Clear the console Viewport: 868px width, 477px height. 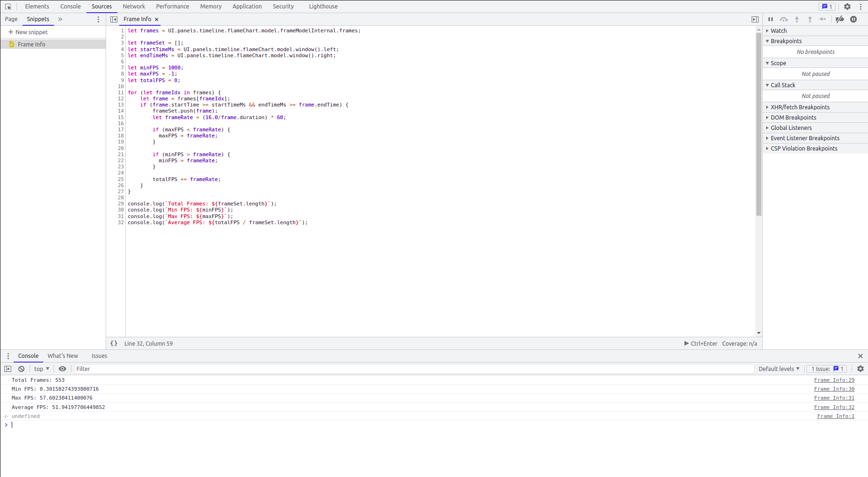tap(21, 369)
